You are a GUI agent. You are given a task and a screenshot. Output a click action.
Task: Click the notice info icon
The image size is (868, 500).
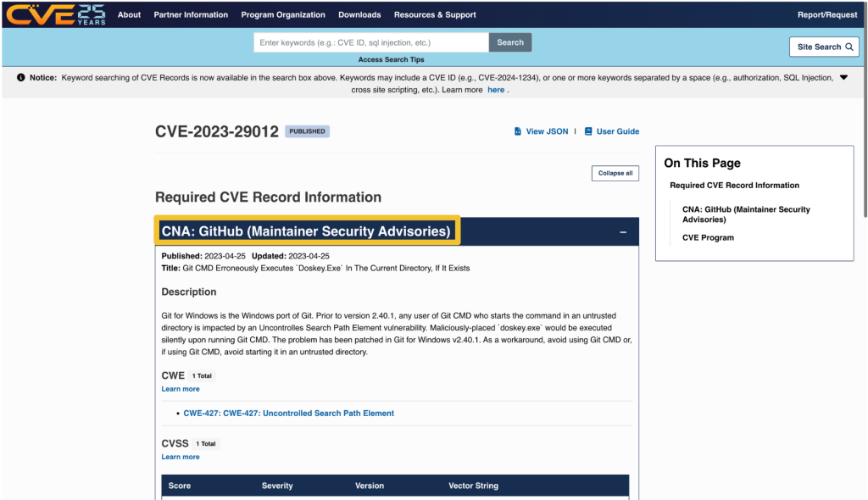(21, 78)
